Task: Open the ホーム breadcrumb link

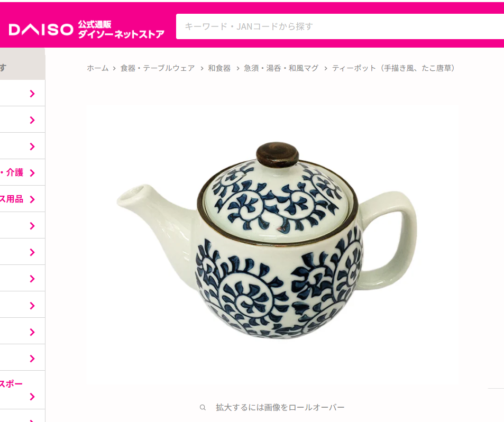Action: tap(98, 68)
